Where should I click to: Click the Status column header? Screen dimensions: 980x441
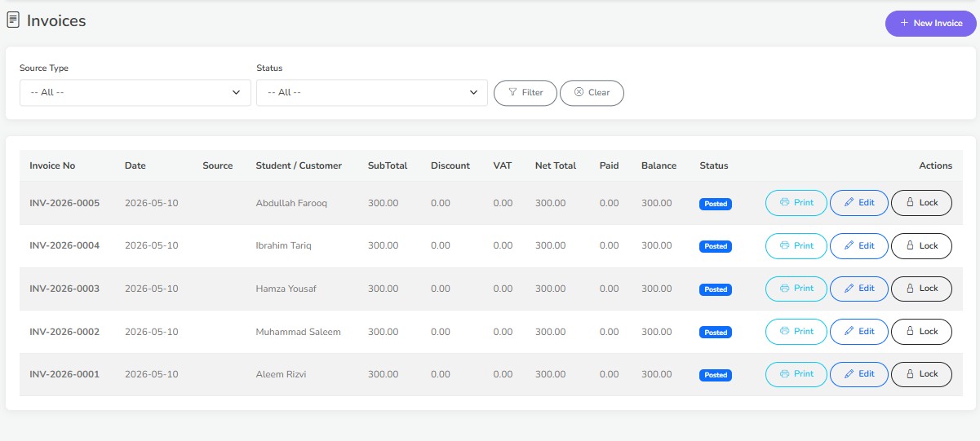(x=714, y=165)
